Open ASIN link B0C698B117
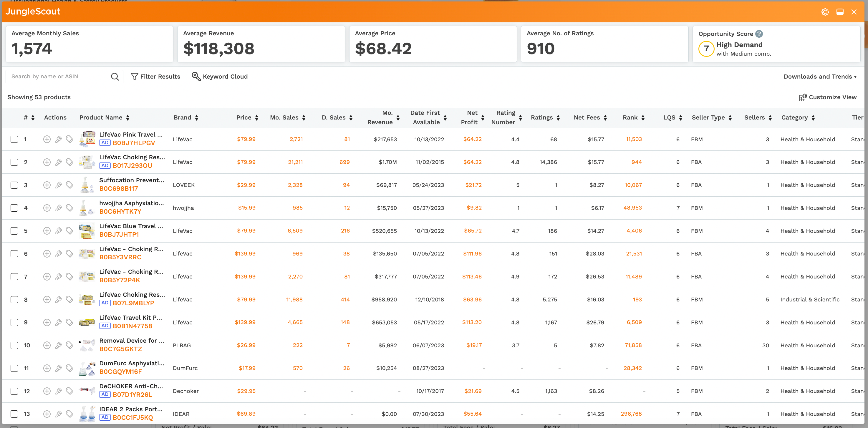Viewport: 868px width, 428px height. point(119,189)
